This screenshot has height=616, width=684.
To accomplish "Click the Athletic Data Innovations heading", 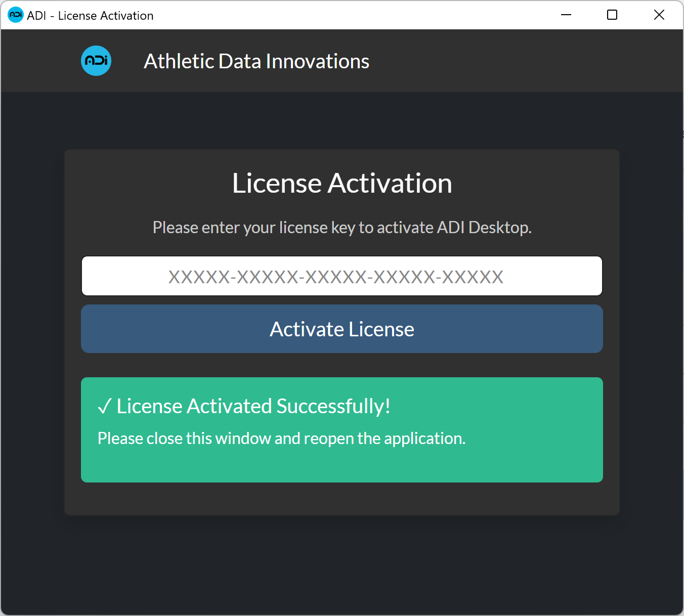I will [x=256, y=61].
